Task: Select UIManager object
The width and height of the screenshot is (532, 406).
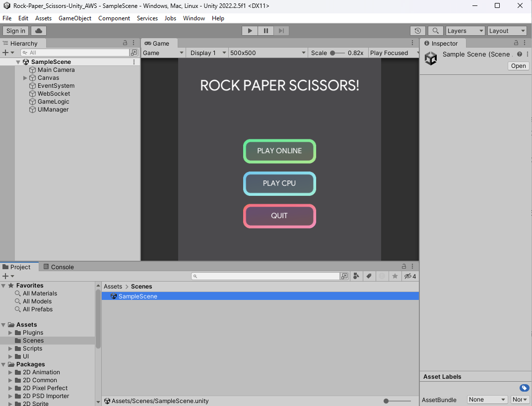Action: [x=53, y=110]
